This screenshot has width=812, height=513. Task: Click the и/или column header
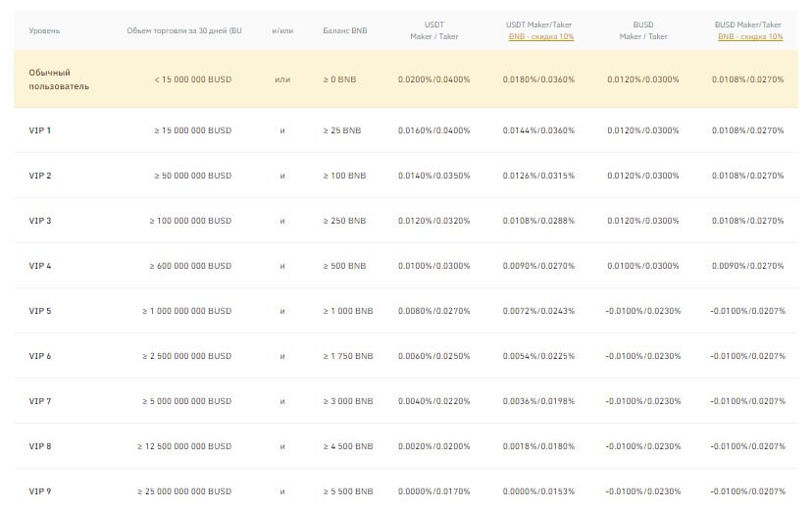(282, 30)
